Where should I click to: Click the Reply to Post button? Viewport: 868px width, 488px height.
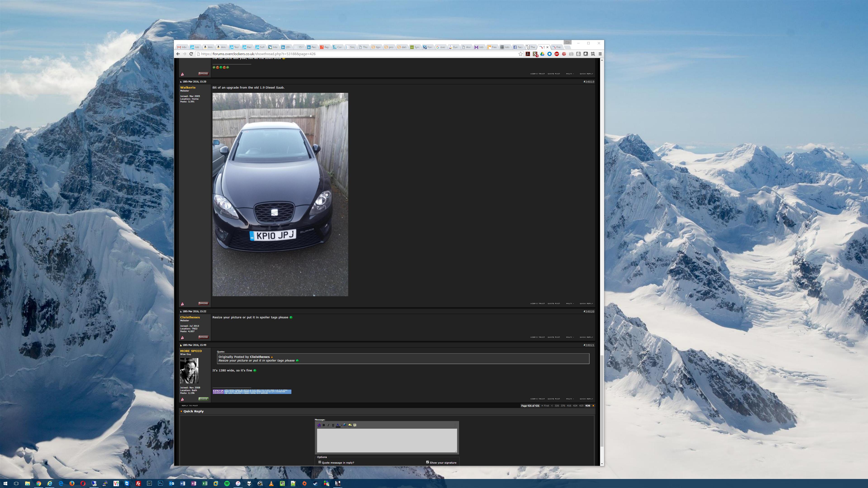[x=190, y=406]
